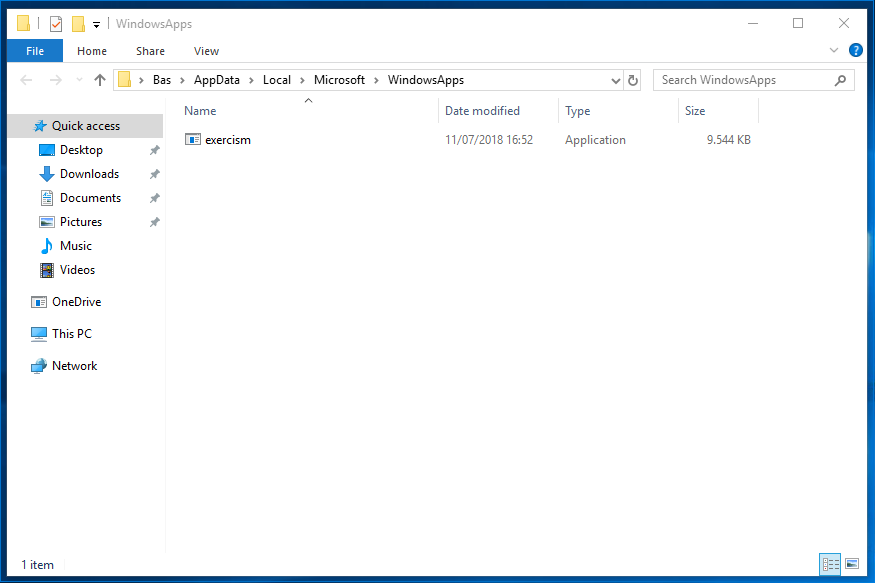Viewport: 875px width, 583px height.
Task: Click the exercism file icon
Action: (x=193, y=139)
